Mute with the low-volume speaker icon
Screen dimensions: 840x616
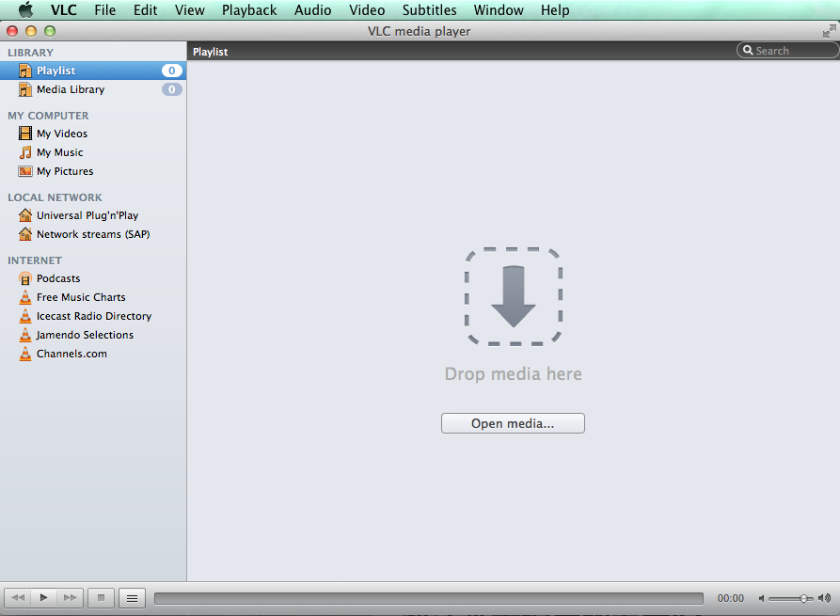761,598
